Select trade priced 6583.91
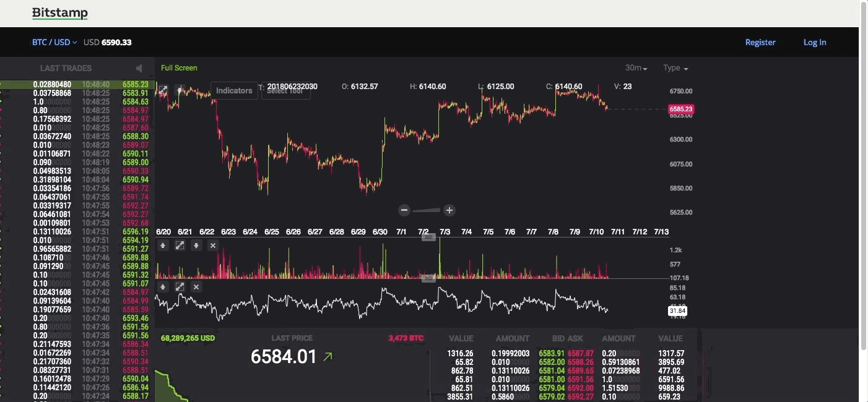This screenshot has height=402, width=868. click(77, 93)
